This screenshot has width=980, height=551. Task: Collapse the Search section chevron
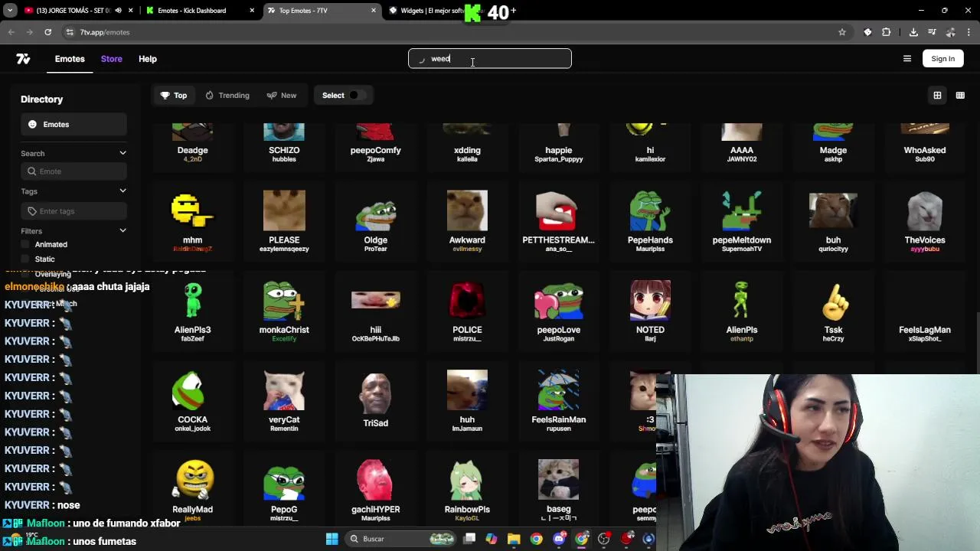122,153
